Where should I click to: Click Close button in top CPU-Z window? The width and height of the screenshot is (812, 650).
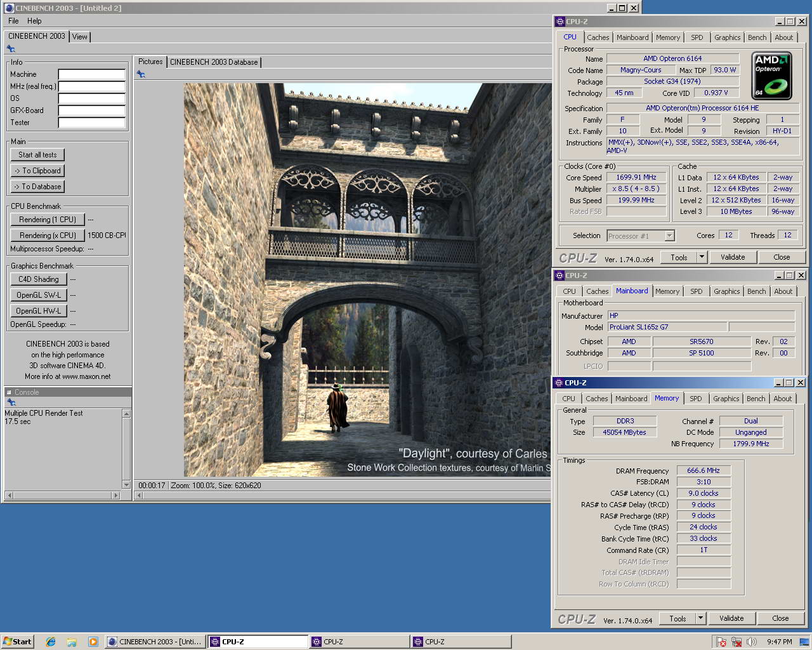tap(782, 257)
